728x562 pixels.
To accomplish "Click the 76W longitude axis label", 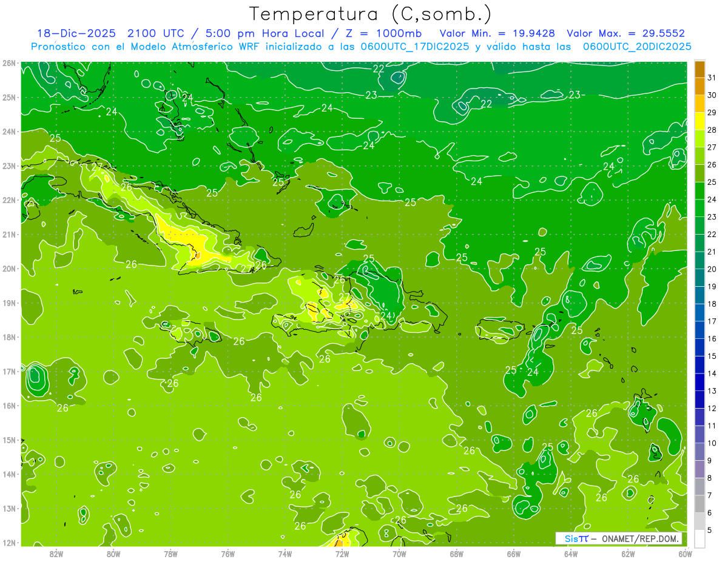I will [x=228, y=554].
